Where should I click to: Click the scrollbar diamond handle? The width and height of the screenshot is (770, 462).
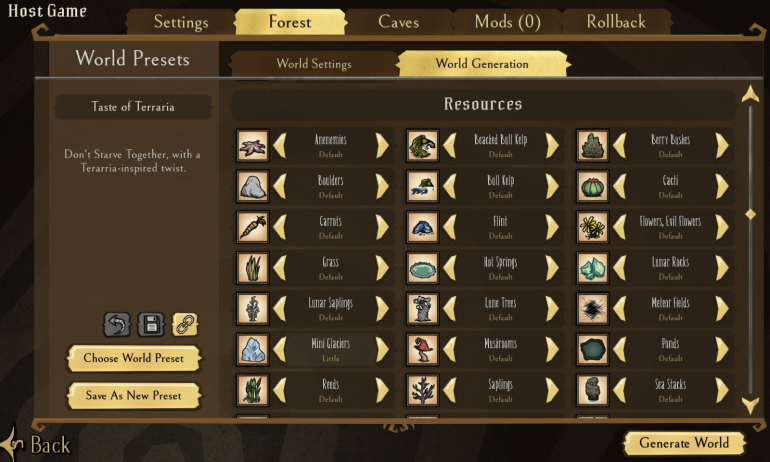click(x=750, y=214)
